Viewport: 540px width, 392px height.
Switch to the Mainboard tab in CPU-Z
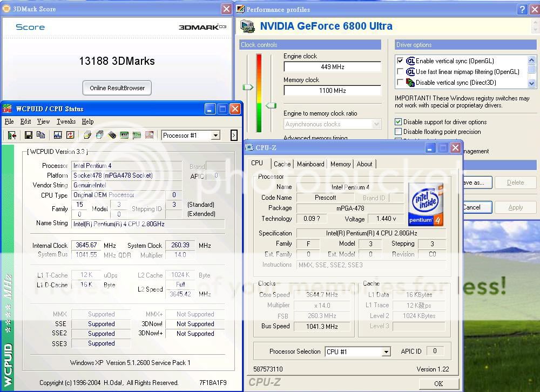coord(310,164)
